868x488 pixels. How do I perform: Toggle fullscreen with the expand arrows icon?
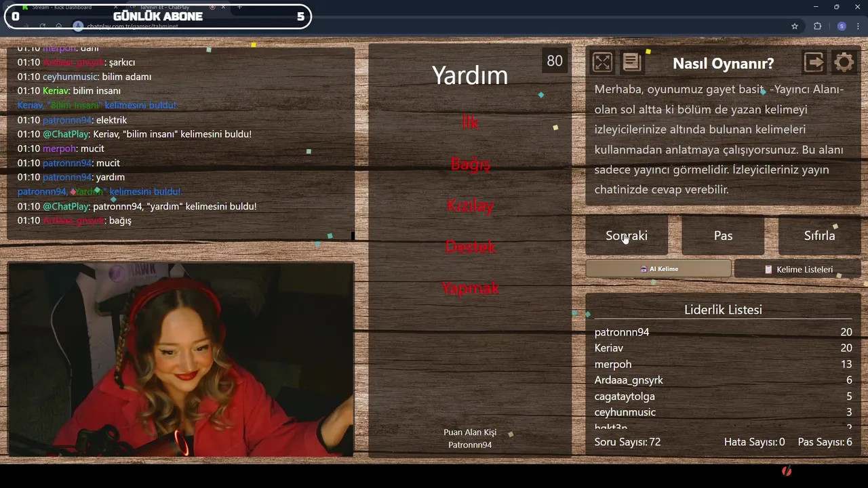(602, 62)
